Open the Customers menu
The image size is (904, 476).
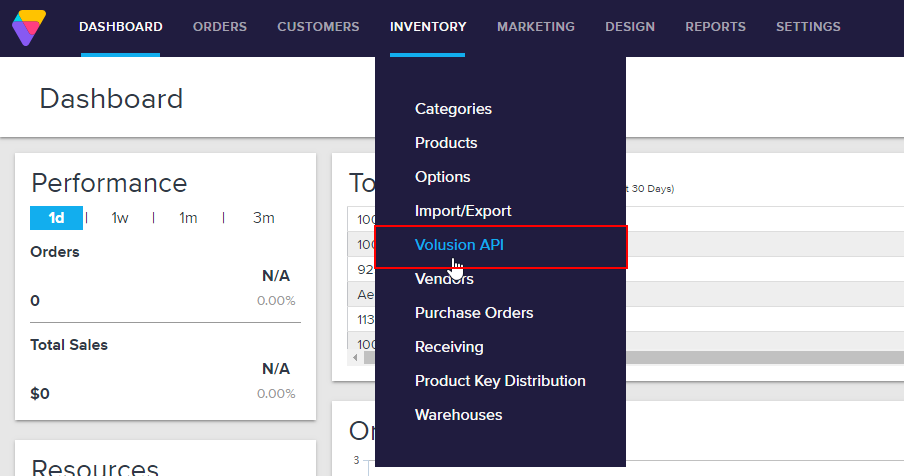[x=318, y=27]
